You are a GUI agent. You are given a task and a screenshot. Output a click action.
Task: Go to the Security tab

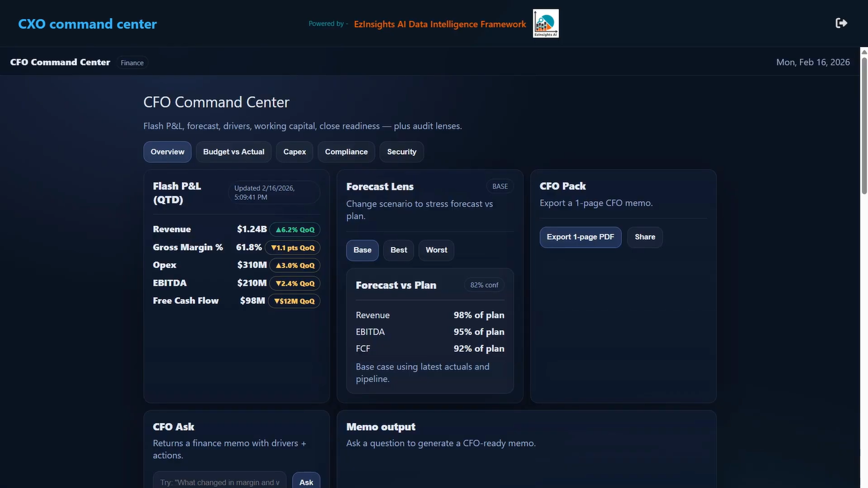[x=402, y=152]
